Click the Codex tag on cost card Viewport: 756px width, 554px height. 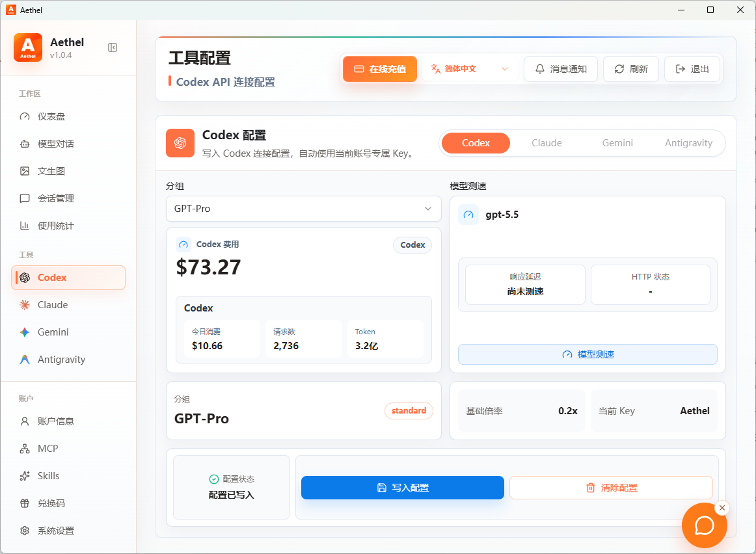click(412, 244)
